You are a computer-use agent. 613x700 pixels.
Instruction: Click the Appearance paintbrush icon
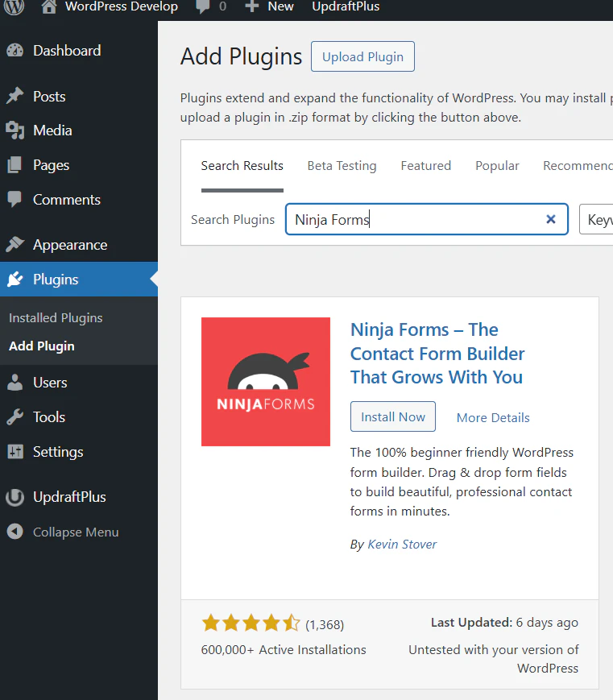point(15,244)
